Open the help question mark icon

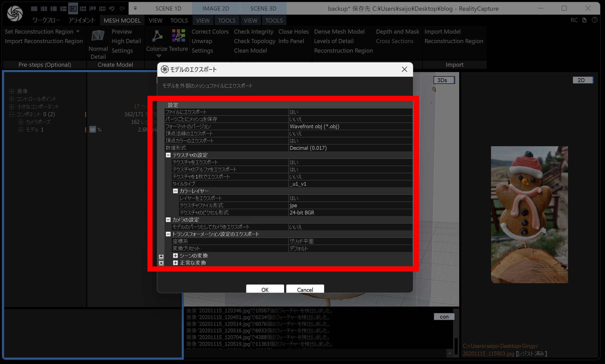(x=594, y=20)
